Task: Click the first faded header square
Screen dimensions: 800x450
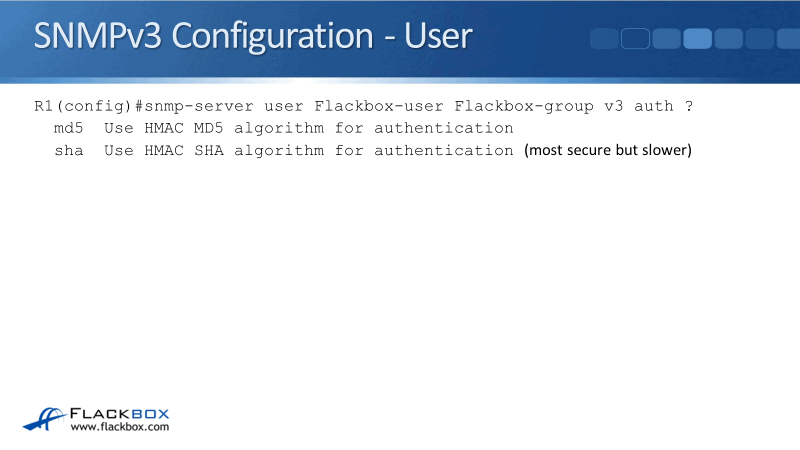Action: coord(605,39)
